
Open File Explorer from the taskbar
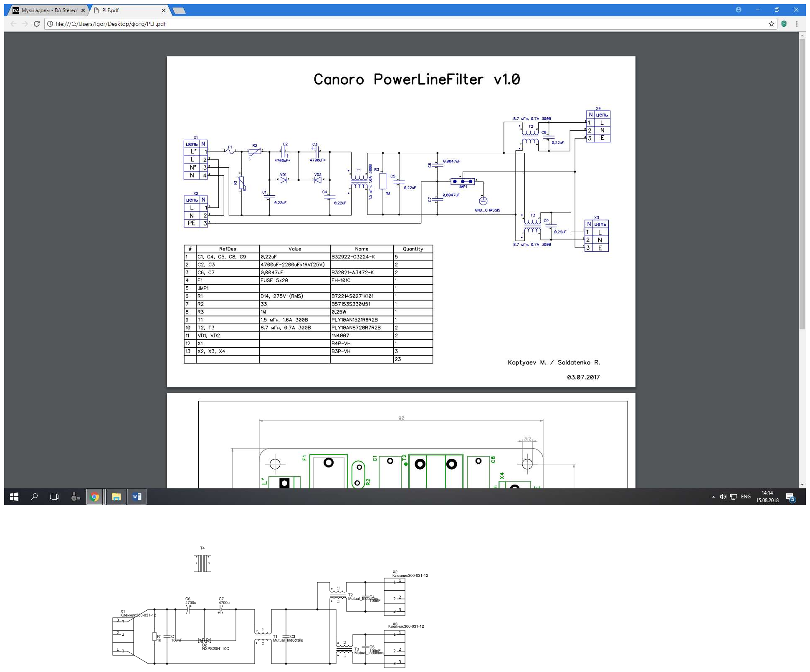116,497
